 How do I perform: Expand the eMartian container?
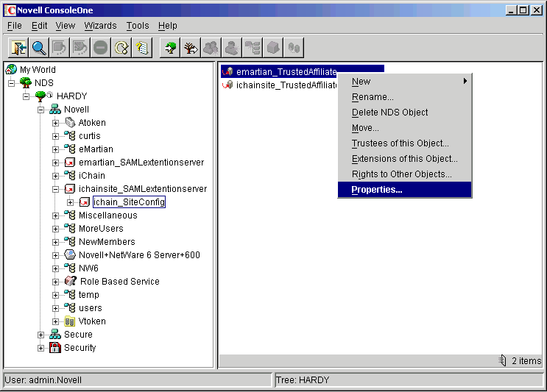tap(55, 149)
